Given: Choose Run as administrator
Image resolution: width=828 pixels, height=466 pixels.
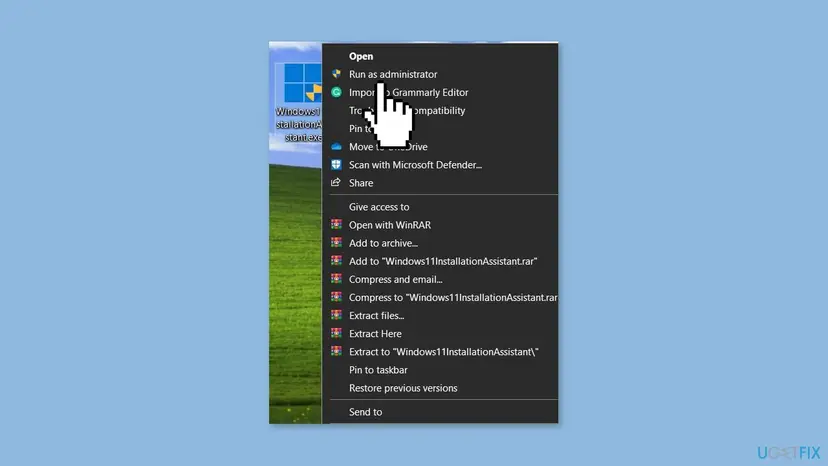Looking at the screenshot, I should coord(393,74).
